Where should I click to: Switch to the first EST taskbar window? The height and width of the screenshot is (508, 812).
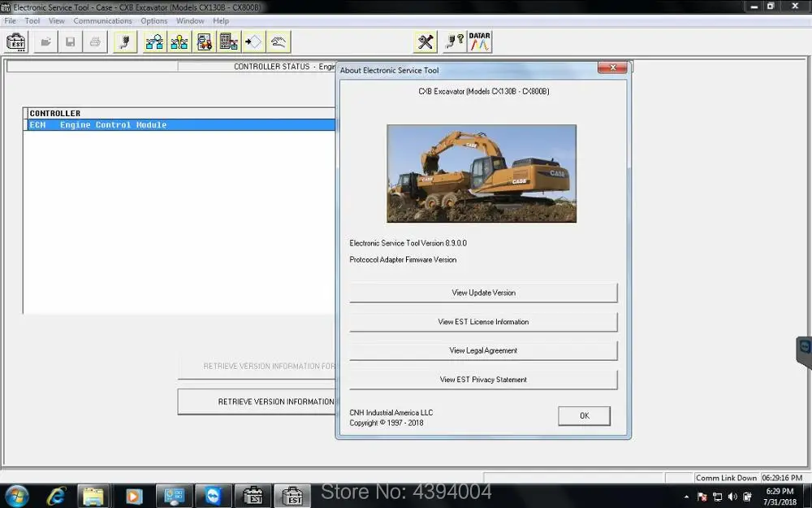(x=253, y=497)
